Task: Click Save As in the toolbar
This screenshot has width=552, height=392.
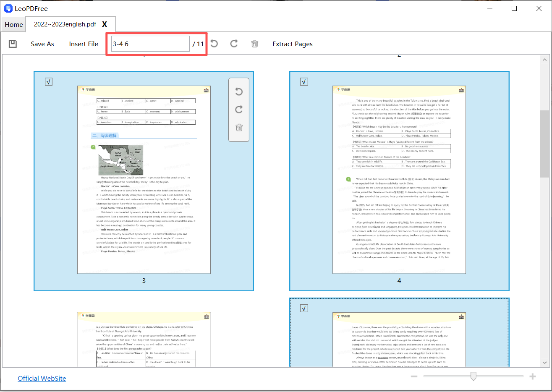Action: (42, 44)
